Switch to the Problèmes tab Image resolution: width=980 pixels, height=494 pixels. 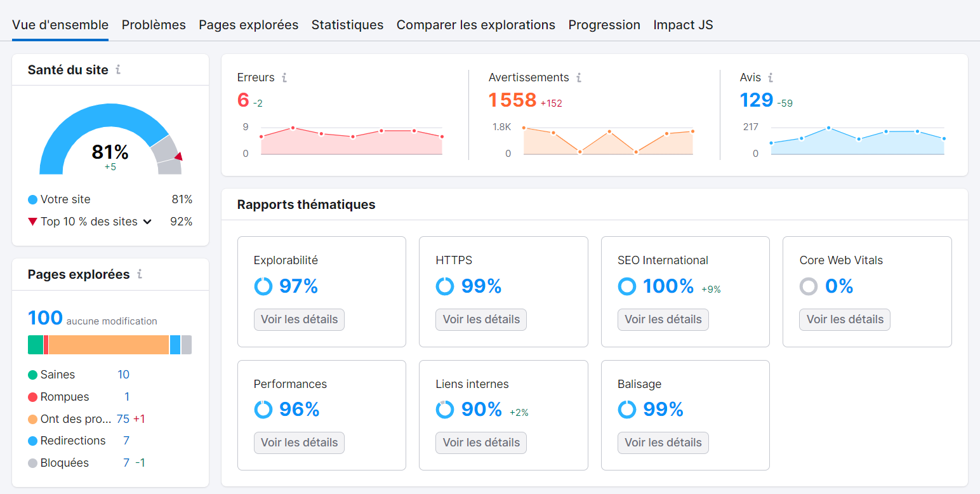pos(154,25)
